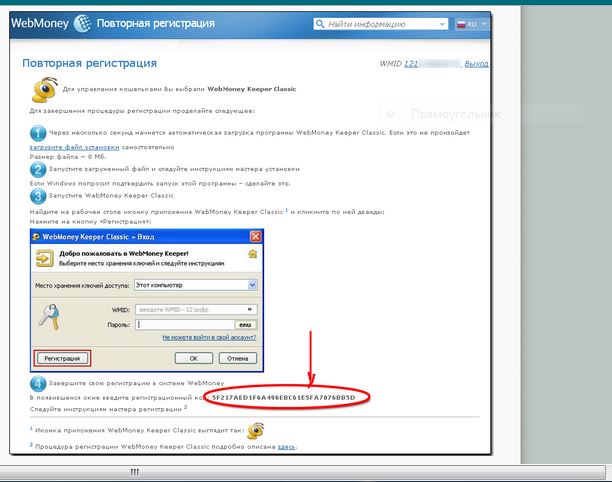The image size is (612, 482).
Task: Select registration code 5F217AED1F6A496EBC61E5FA7076BB5D
Action: click(284, 398)
